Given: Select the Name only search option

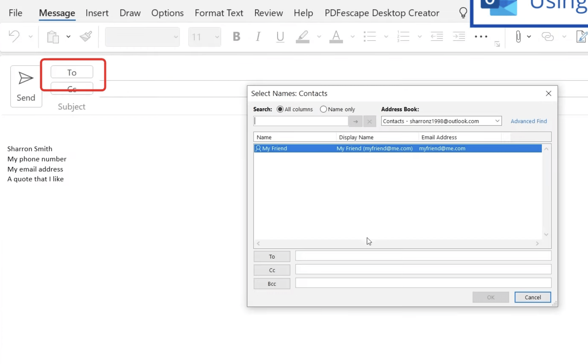Looking at the screenshot, I should click(x=337, y=109).
